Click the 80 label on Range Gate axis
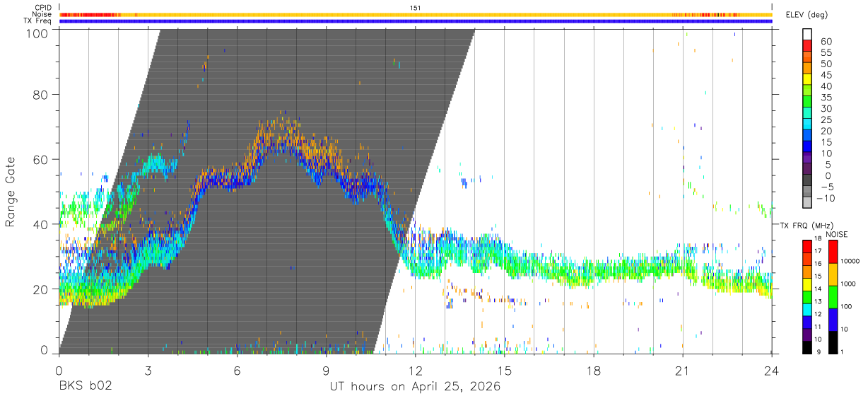 click(40, 95)
